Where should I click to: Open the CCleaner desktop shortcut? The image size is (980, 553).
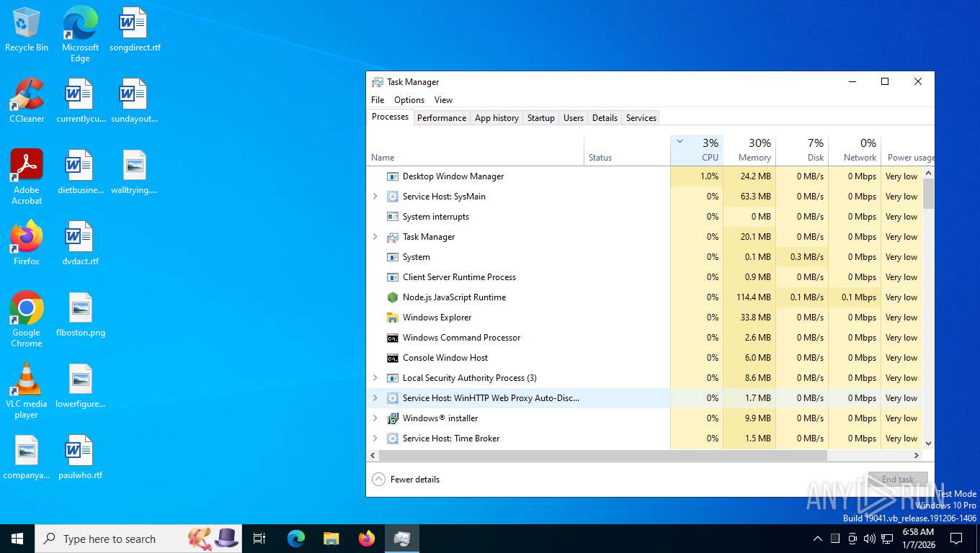click(x=27, y=101)
